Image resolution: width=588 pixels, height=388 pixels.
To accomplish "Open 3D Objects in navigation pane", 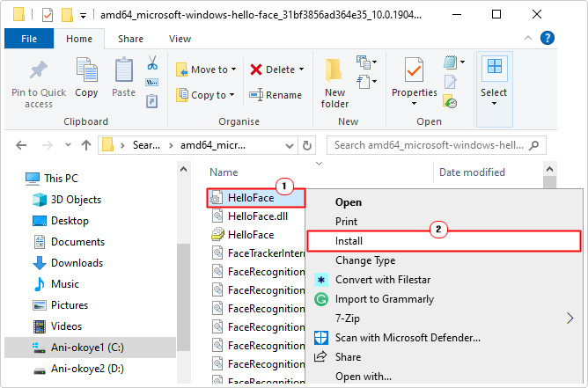I will click(67, 200).
